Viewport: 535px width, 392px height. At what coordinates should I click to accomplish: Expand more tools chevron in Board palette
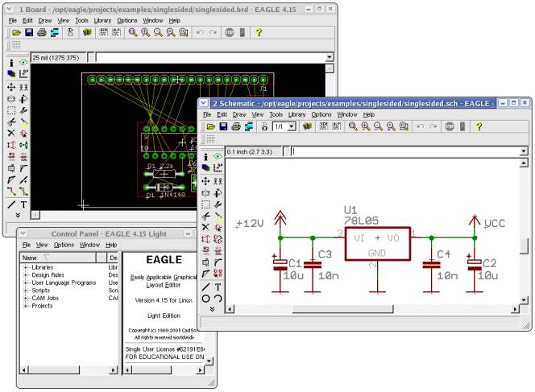[18, 215]
